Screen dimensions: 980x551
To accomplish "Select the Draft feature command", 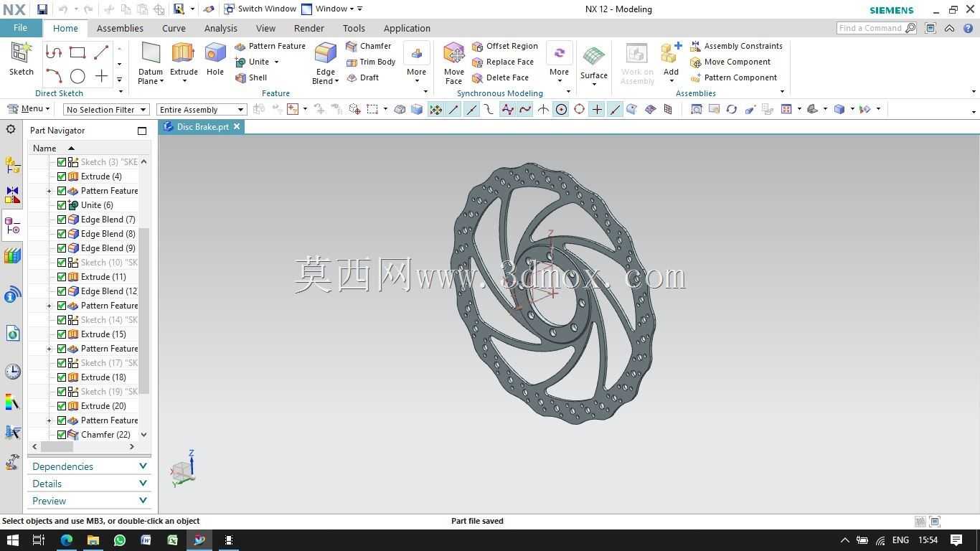I will coord(362,77).
